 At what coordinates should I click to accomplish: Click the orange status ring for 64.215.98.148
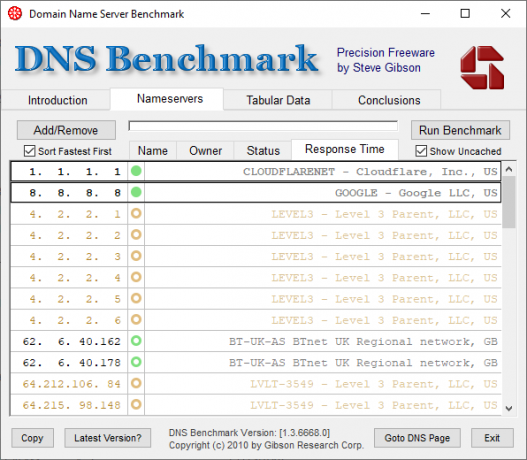pyautogui.click(x=136, y=405)
